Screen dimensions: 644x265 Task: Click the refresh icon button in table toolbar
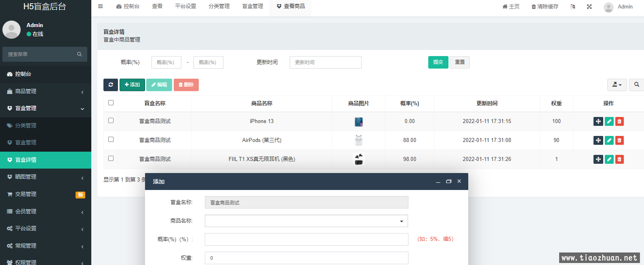click(x=110, y=85)
